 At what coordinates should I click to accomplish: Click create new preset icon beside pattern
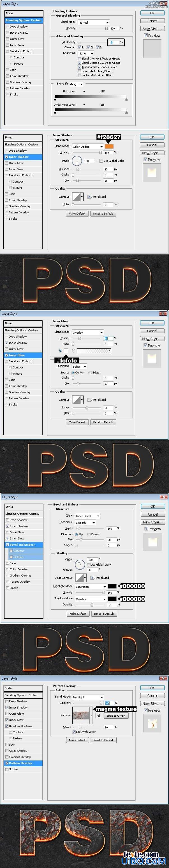coord(98,715)
